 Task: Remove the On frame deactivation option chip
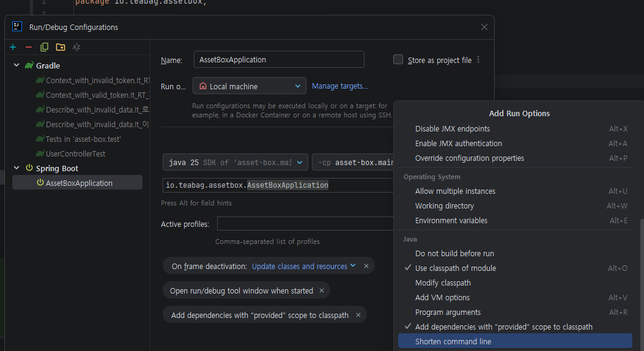pyautogui.click(x=366, y=266)
